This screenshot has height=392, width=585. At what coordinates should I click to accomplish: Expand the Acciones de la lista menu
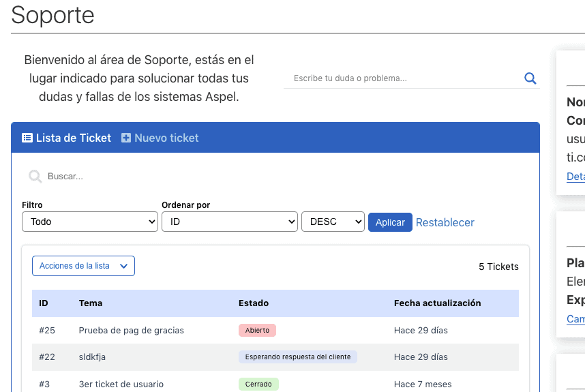click(84, 266)
